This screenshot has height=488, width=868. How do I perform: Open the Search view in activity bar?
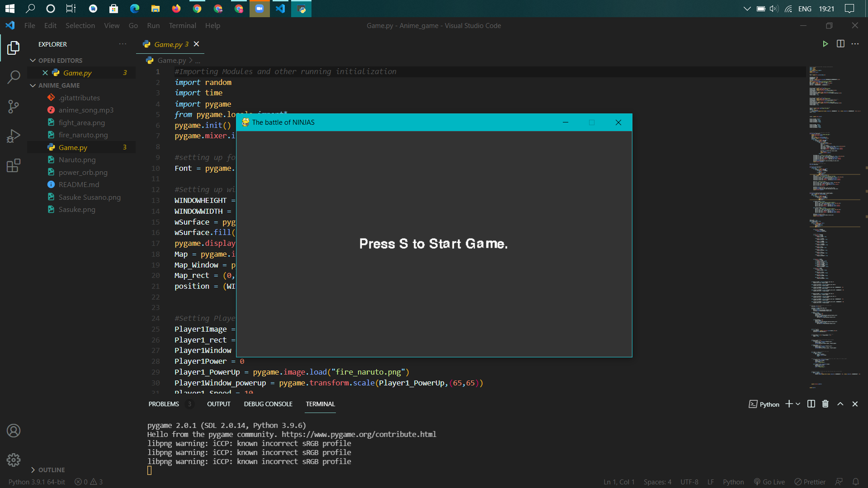pos(14,77)
